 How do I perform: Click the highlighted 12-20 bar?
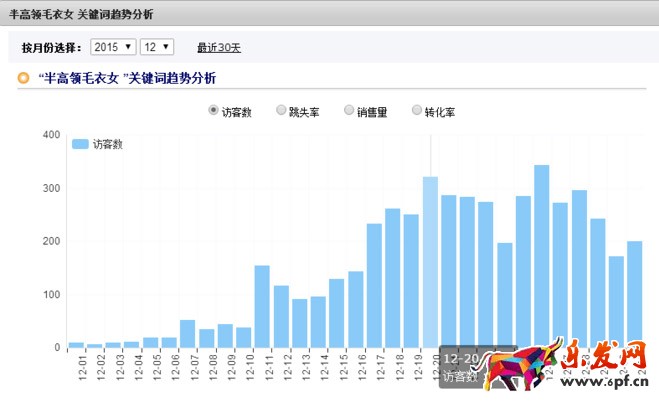coord(430,262)
